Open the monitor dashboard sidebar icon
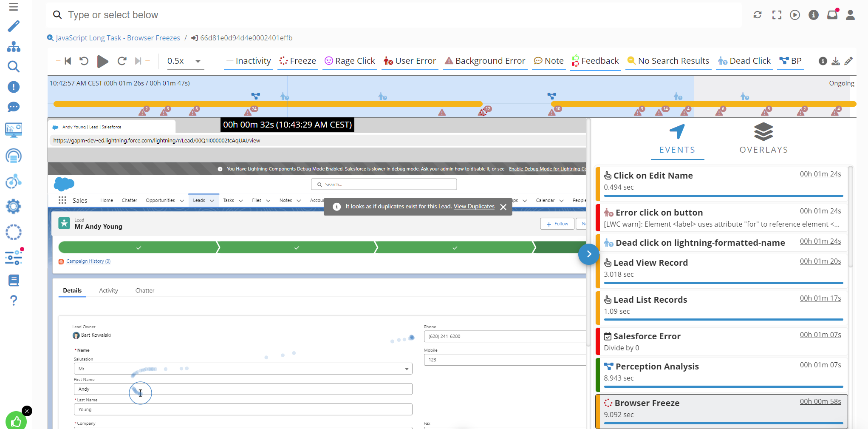The width and height of the screenshot is (868, 429). click(x=14, y=130)
